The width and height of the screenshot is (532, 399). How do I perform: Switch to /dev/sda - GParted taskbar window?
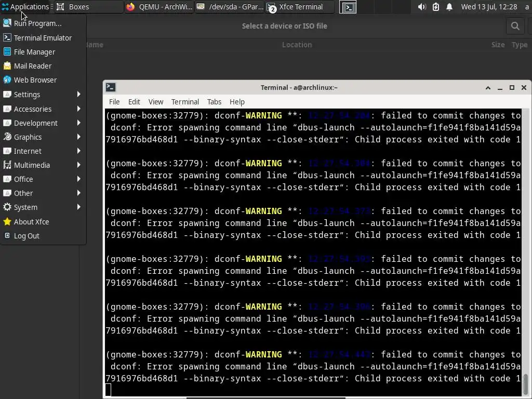229,6
